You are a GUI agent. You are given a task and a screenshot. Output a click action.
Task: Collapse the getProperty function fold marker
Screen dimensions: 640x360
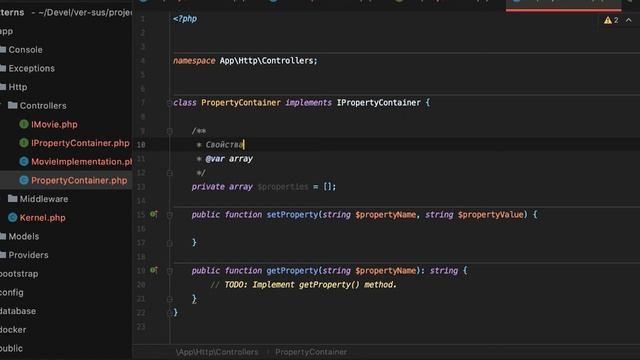tap(169, 271)
